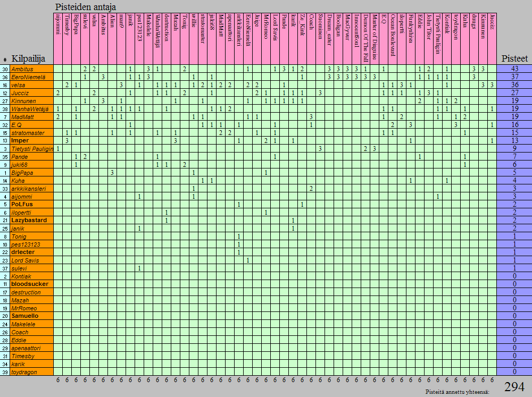Select the Imper row name

(x=31, y=141)
